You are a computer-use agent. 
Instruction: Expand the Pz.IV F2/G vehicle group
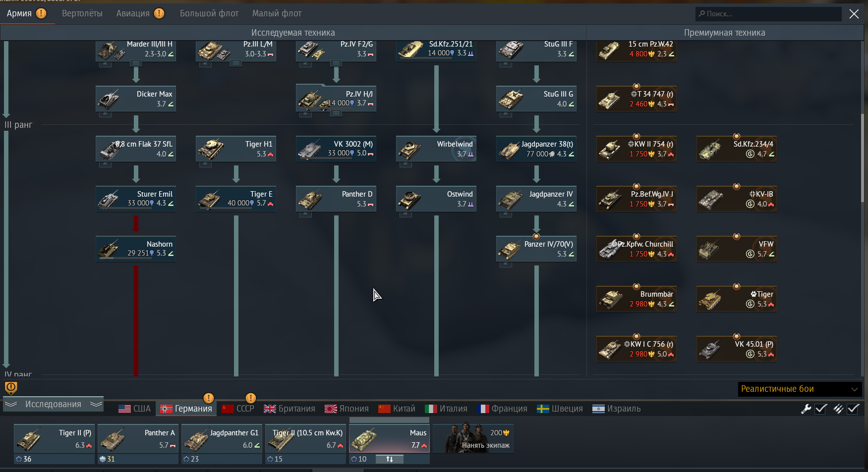336,63
